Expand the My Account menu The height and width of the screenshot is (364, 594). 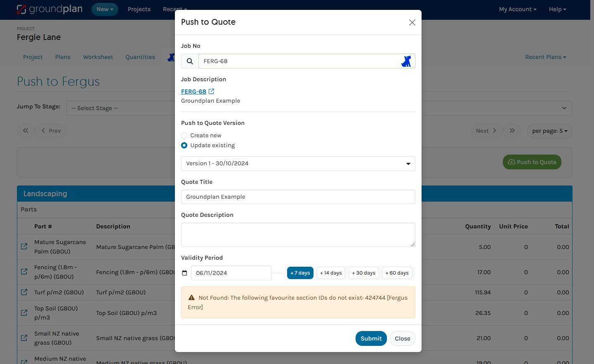pyautogui.click(x=518, y=9)
